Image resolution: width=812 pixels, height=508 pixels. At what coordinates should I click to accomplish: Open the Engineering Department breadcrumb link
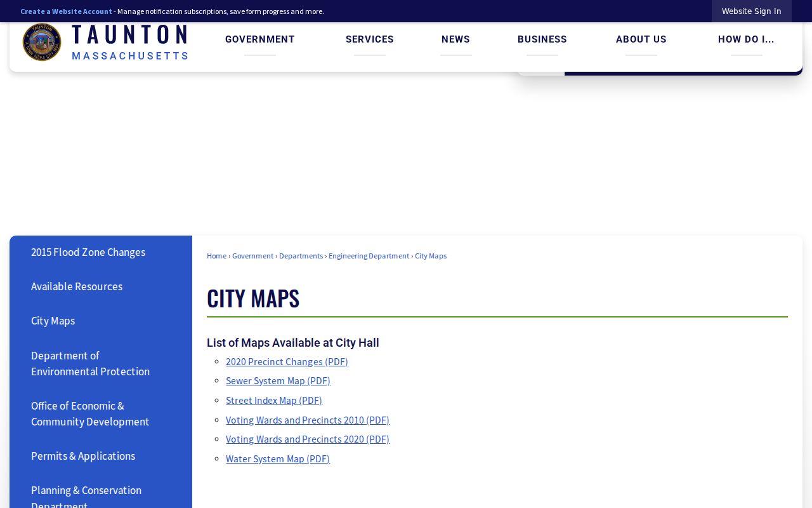(x=369, y=256)
